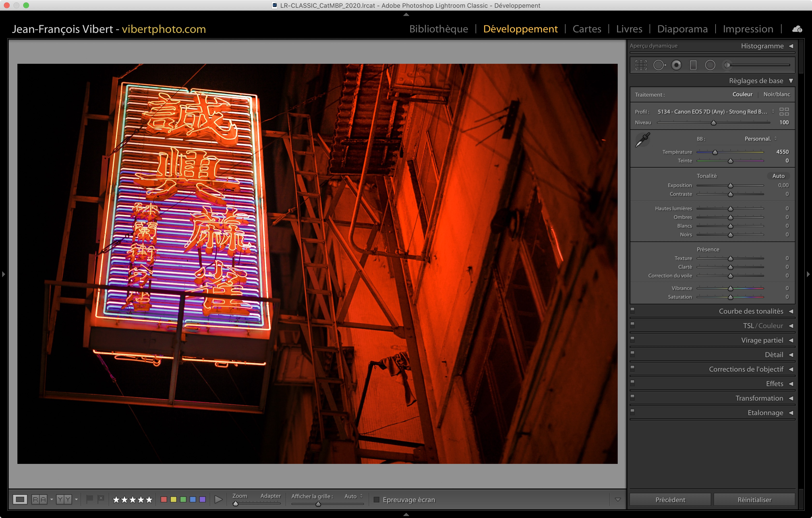Select the Radial Filter tool
The image size is (812, 518).
tap(710, 65)
